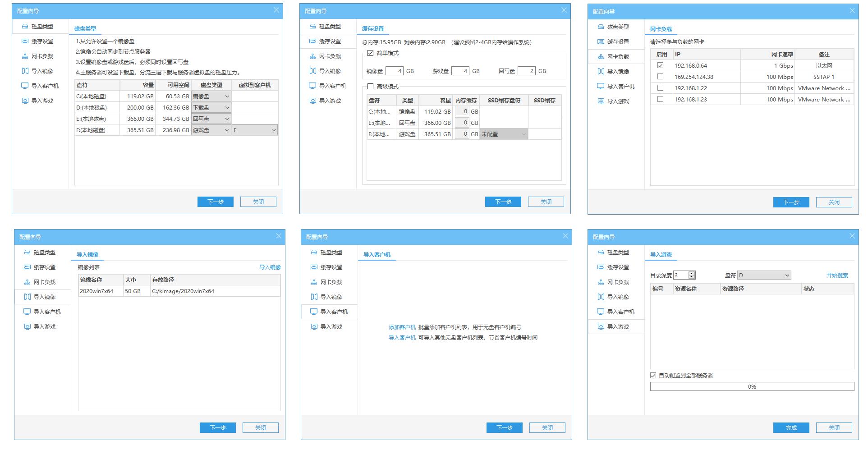Click the 添加客户机 link
The image size is (868, 450).
point(402,327)
